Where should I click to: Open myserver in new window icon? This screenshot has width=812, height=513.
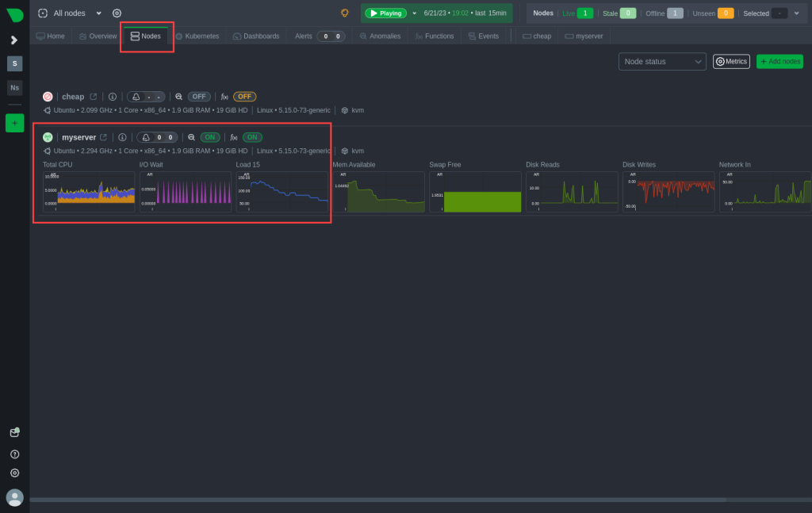[104, 137]
